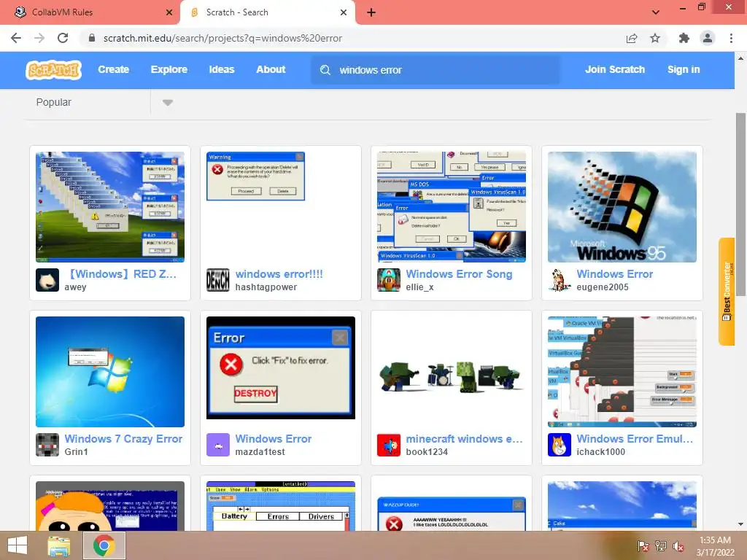Click the Scratch logo in the navigation bar
The width and height of the screenshot is (747, 560).
[x=53, y=70]
